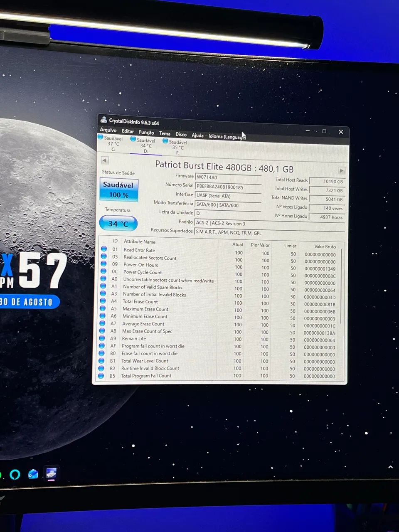This screenshot has height=532, width=399.
Task: Click the Padrão field ACS-2 Revision 3
Action: click(x=270, y=224)
